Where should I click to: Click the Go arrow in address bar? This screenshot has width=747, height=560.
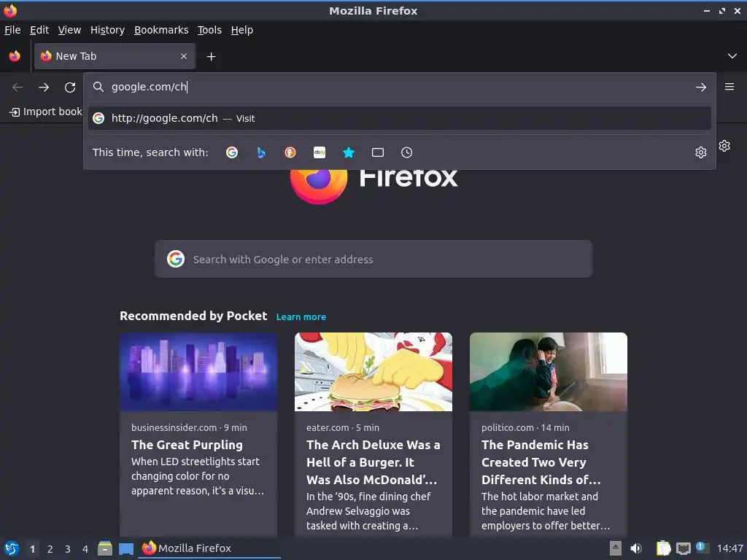click(701, 87)
